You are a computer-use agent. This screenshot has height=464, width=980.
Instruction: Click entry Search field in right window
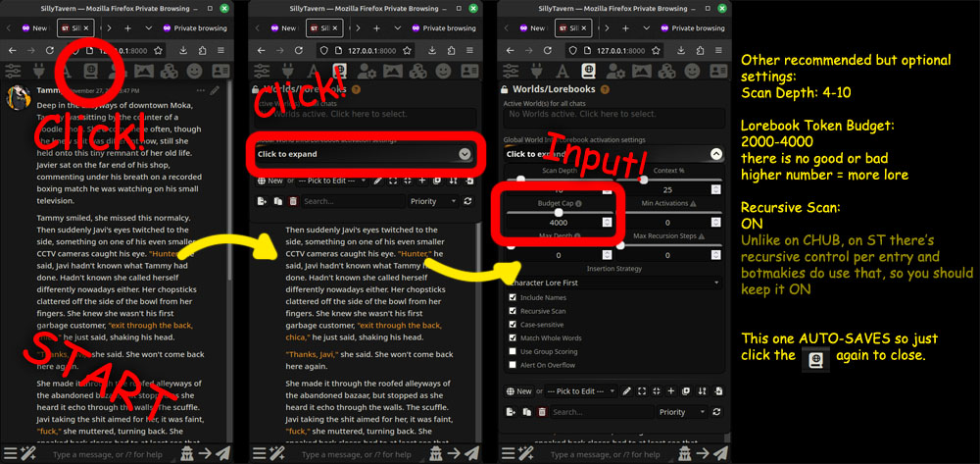(601, 412)
